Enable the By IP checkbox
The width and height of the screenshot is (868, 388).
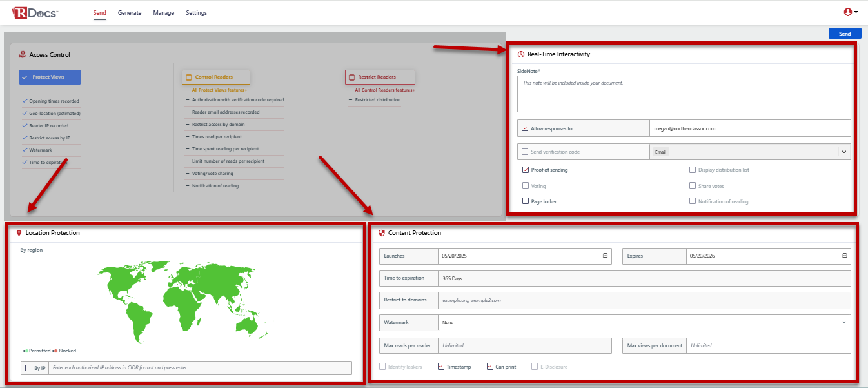[28, 368]
